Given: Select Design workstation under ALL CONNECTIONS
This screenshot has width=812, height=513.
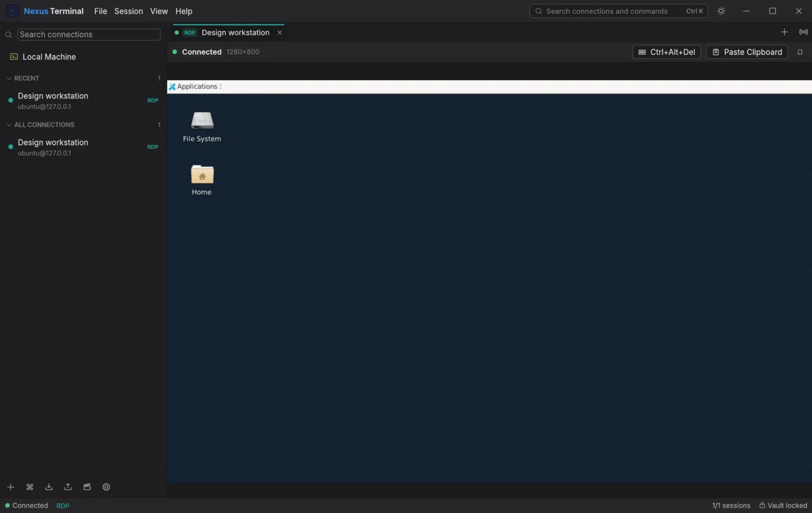Looking at the screenshot, I should coord(84,147).
